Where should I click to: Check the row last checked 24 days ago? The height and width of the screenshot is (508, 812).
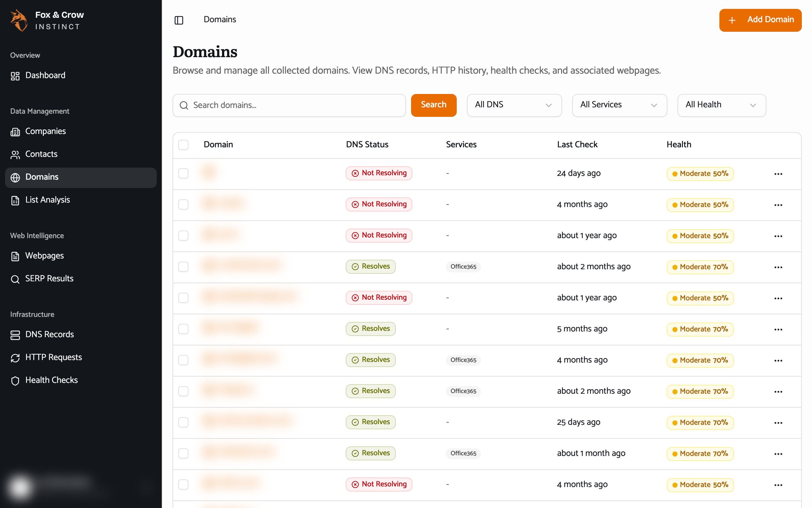183,173
